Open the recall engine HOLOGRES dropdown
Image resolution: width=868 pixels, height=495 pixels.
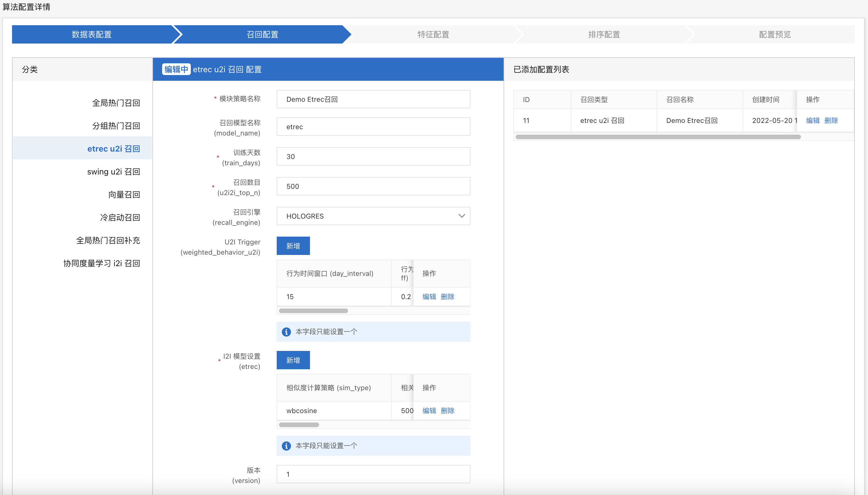pos(373,216)
